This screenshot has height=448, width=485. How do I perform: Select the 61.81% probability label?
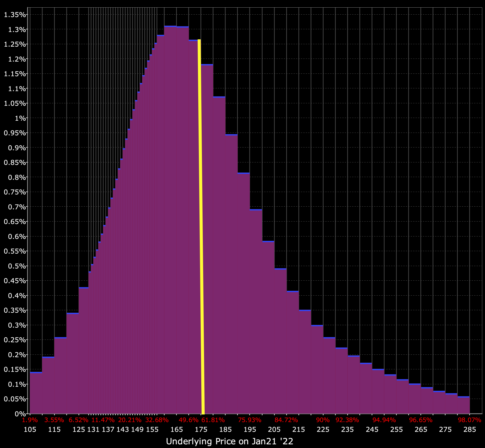pyautogui.click(x=213, y=420)
